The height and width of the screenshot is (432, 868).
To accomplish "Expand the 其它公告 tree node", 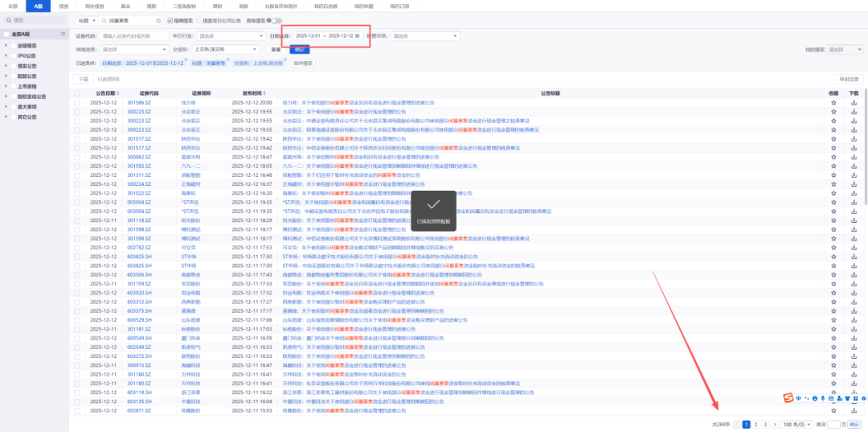I will [x=6, y=117].
